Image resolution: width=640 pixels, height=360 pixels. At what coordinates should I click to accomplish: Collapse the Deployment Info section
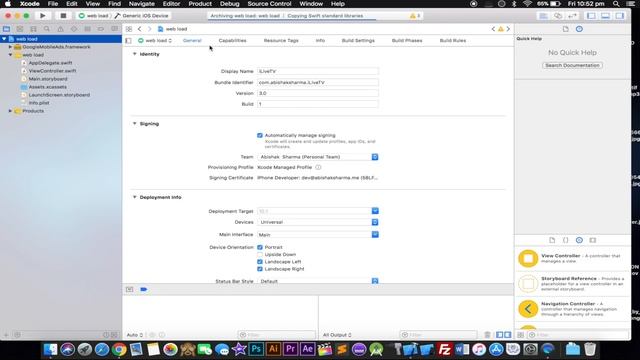pos(134,197)
